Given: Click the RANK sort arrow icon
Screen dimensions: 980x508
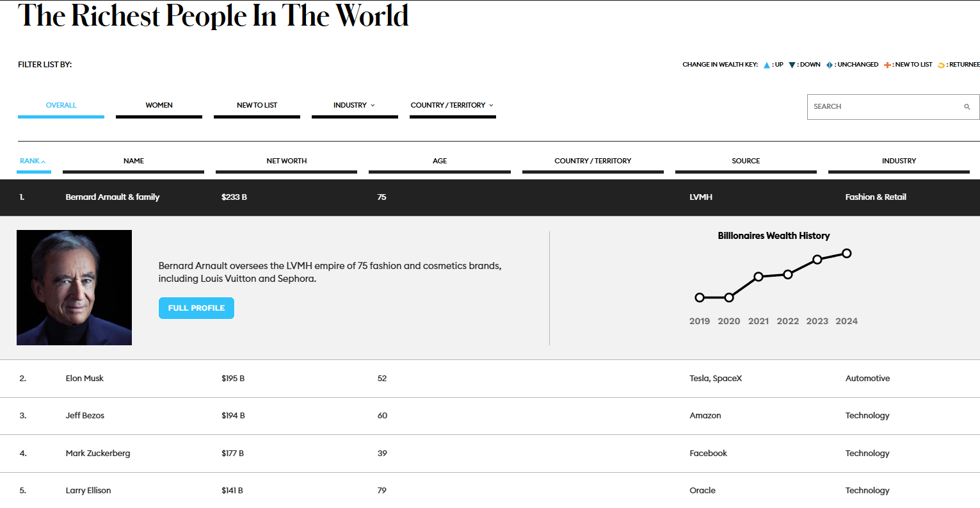Looking at the screenshot, I should 44,161.
